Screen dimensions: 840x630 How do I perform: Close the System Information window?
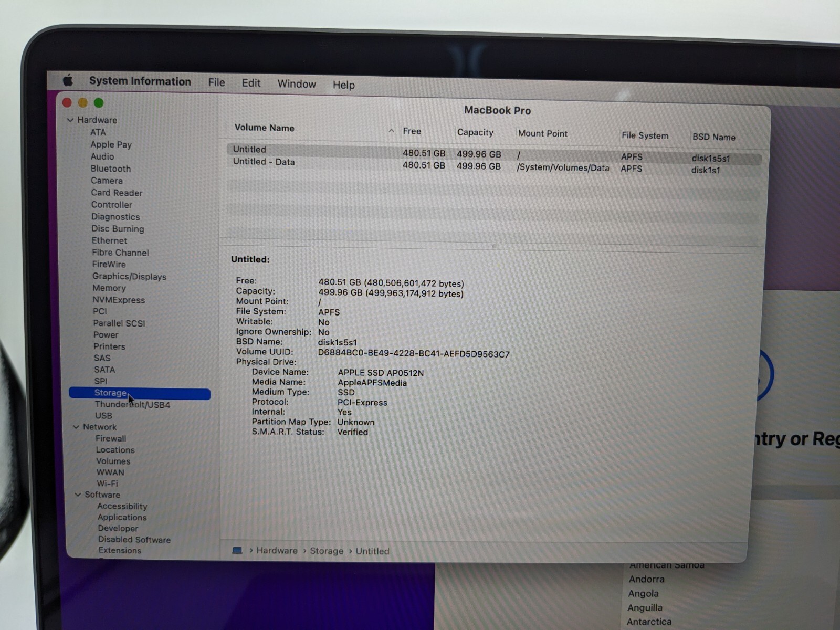(67, 102)
